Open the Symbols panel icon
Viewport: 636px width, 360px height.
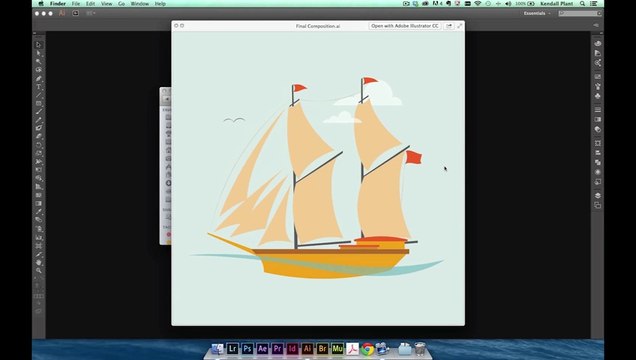pyautogui.click(x=597, y=96)
